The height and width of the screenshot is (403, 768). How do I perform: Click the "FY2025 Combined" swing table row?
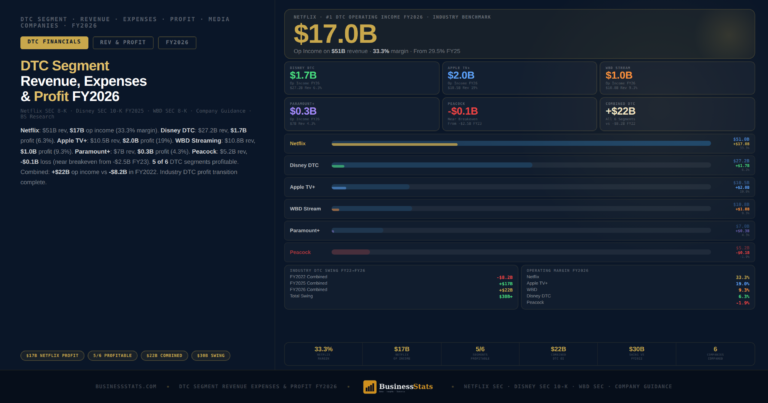pyautogui.click(x=401, y=284)
